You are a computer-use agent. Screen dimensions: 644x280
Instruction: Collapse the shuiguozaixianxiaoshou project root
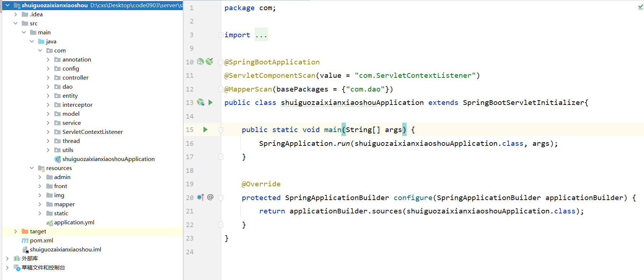pyautogui.click(x=7, y=5)
